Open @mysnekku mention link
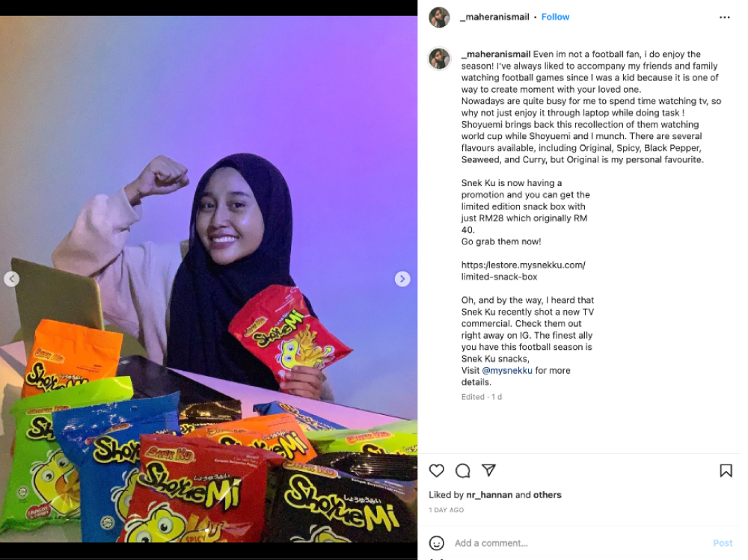Viewport: 748px width, 560px height. coord(506,371)
